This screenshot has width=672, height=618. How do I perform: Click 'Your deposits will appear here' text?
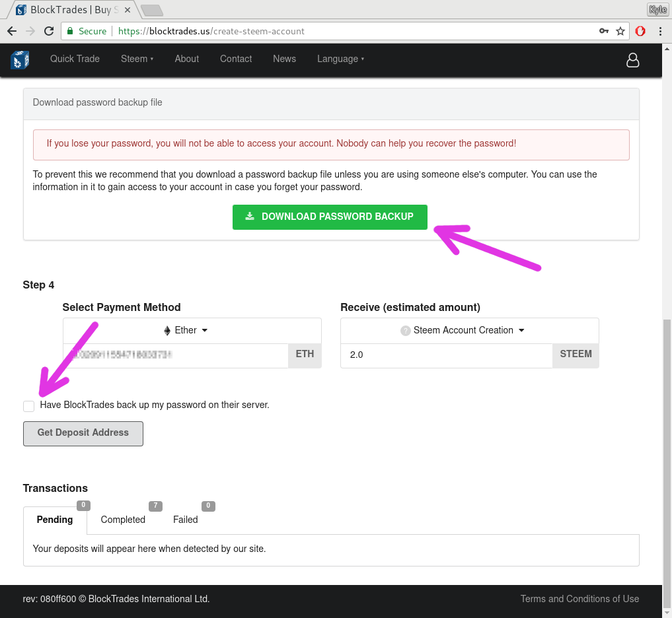coord(149,549)
